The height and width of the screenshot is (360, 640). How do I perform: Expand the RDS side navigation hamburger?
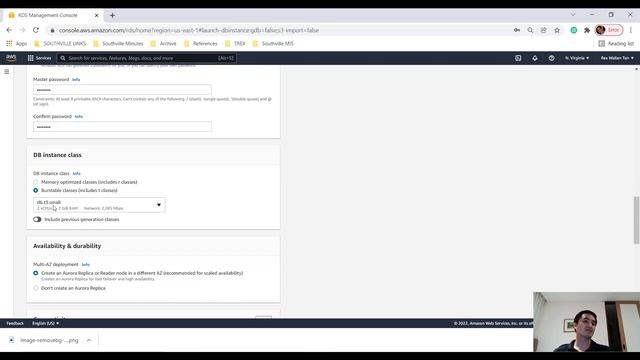7,71
